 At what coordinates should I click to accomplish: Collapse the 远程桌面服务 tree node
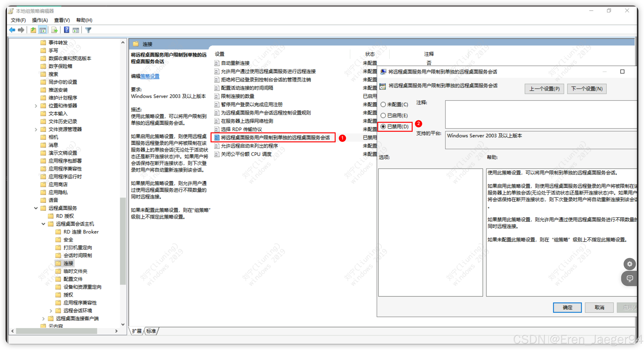(36, 208)
